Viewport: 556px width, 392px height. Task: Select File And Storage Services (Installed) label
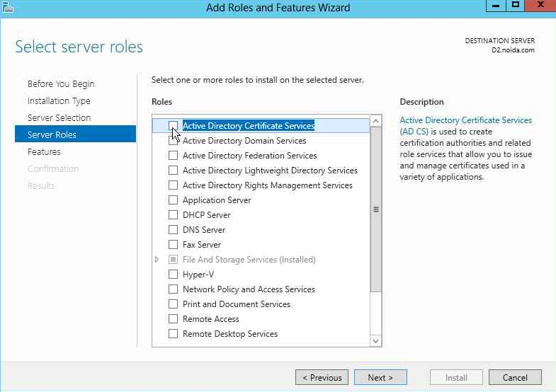click(x=249, y=260)
